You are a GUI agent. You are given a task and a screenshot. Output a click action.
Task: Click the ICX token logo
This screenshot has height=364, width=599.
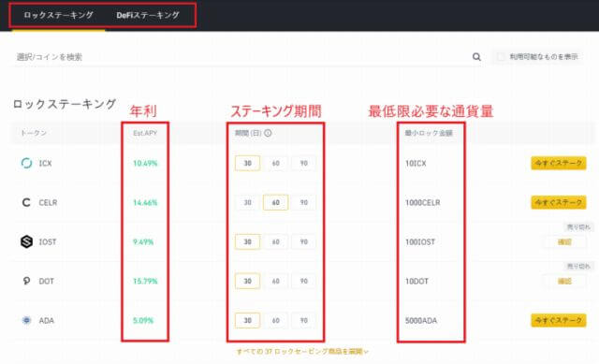pos(26,163)
